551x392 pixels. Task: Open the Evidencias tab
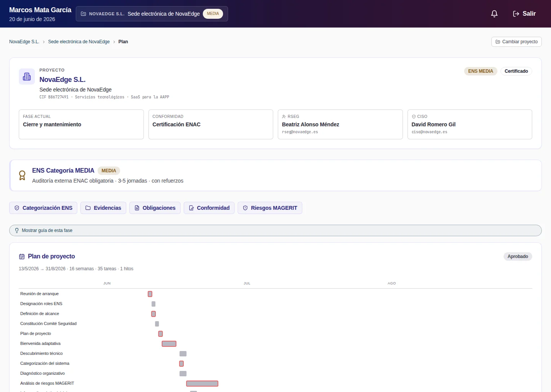pos(103,208)
